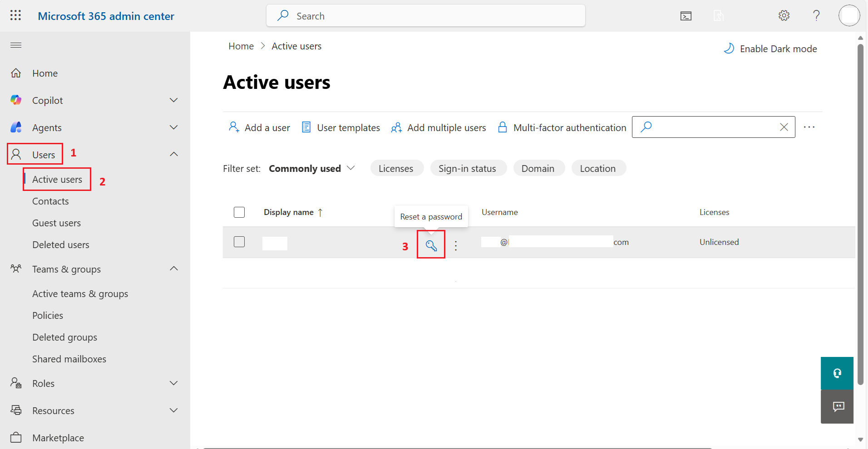
Task: Collapse the navigation menu hamburger icon
Action: [16, 45]
